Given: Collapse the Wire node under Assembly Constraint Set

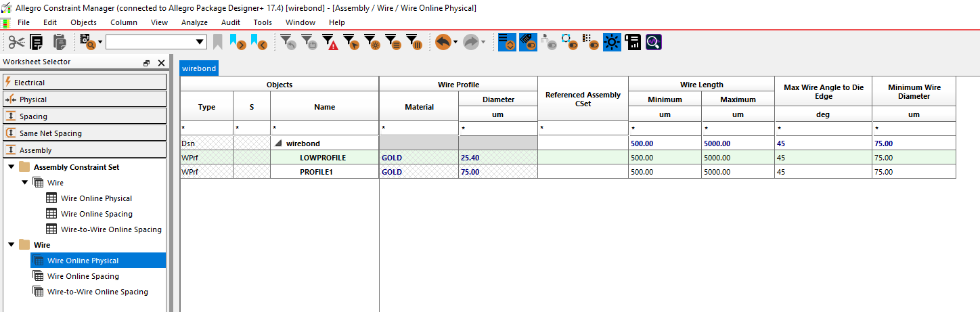Looking at the screenshot, I should tap(25, 183).
